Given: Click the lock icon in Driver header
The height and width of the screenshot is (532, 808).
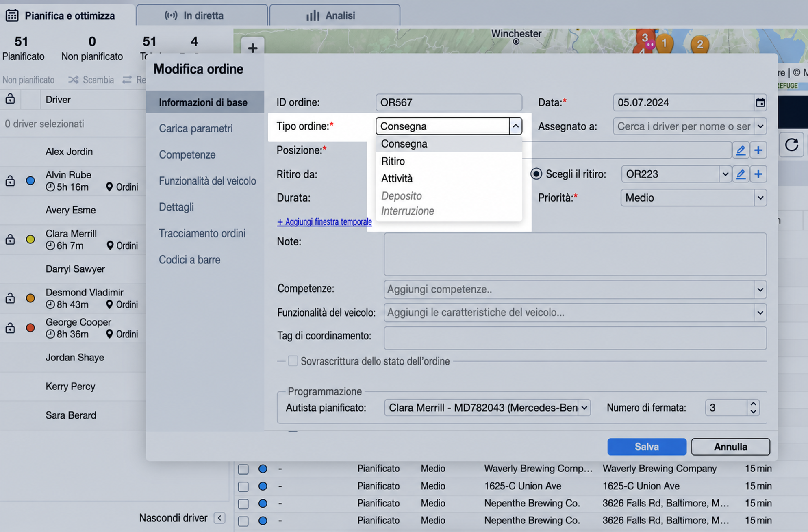Looking at the screenshot, I should pyautogui.click(x=10, y=99).
